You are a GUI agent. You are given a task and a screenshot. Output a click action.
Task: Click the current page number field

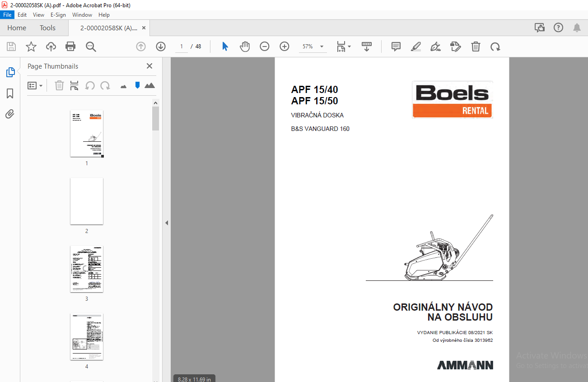(182, 47)
